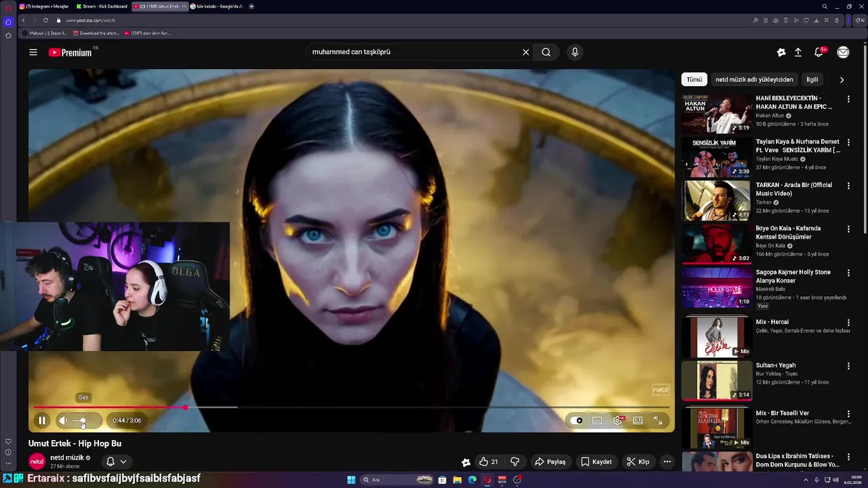Open options for Sagopa Kajmer Holly Stone
This screenshot has width=868, height=488.
tap(848, 273)
